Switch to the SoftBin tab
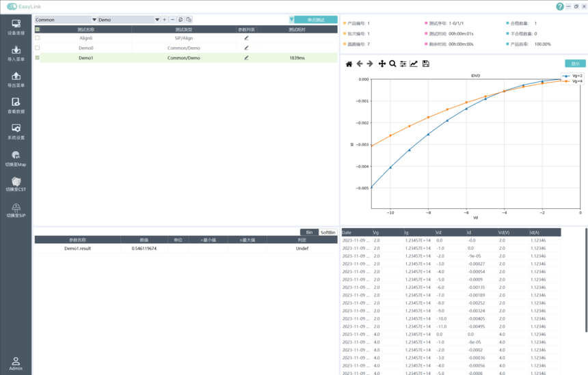 (x=328, y=232)
